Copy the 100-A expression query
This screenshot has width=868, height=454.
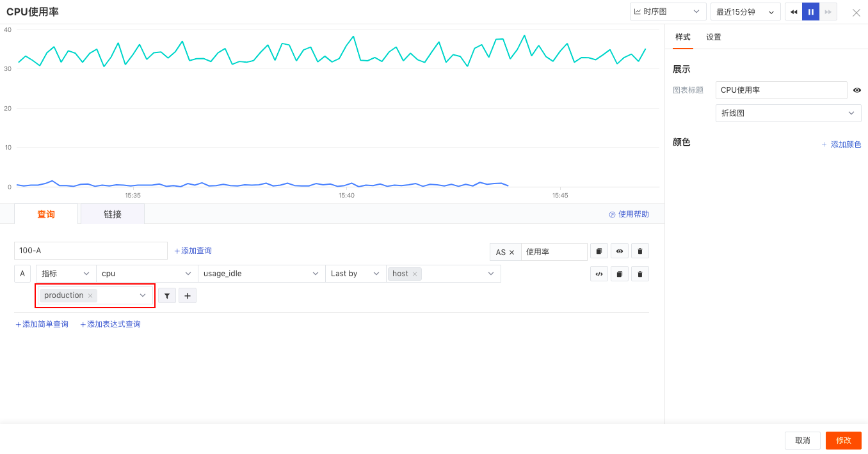pyautogui.click(x=599, y=251)
